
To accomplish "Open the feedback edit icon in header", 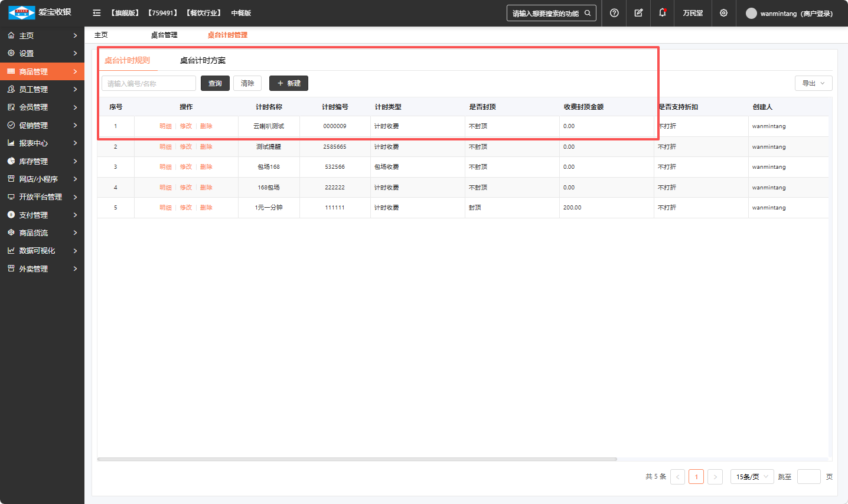I will (x=638, y=13).
